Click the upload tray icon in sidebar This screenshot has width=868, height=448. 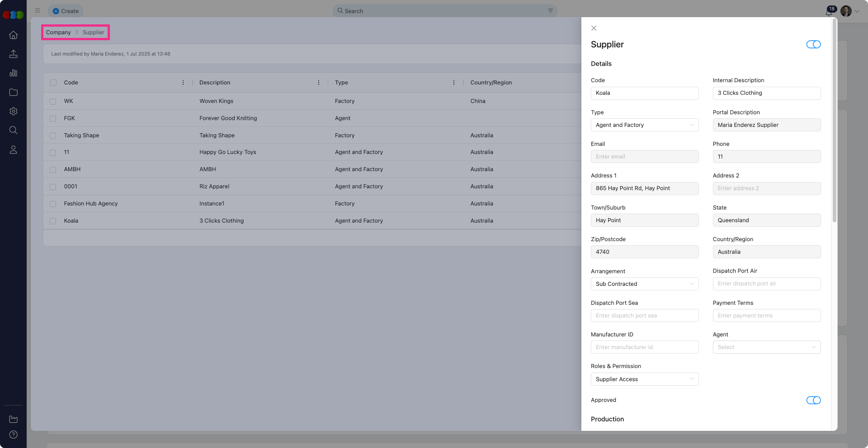point(14,54)
